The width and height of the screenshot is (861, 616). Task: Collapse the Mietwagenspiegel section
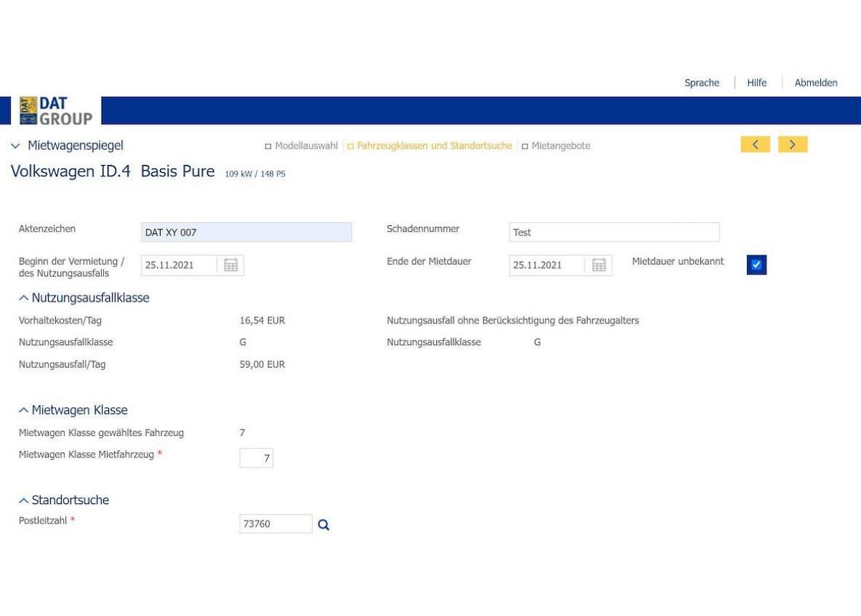[16, 146]
